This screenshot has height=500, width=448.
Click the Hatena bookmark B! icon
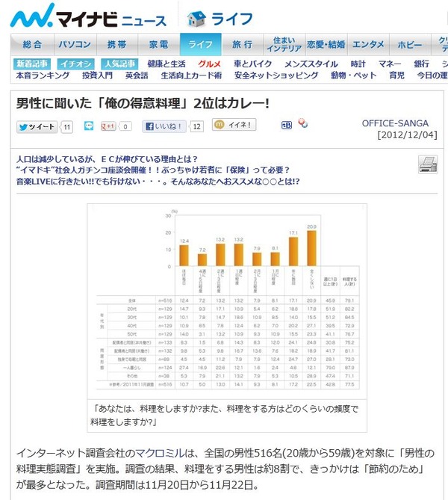coord(287,126)
